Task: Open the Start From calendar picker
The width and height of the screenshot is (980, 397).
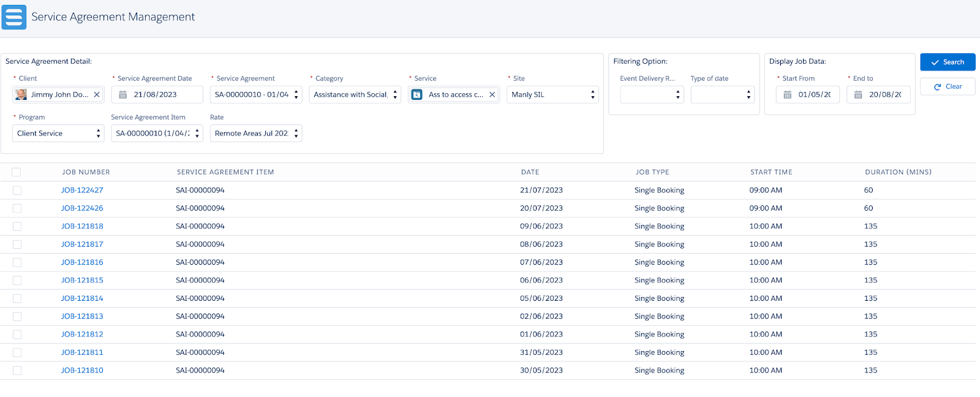Action: pos(787,95)
